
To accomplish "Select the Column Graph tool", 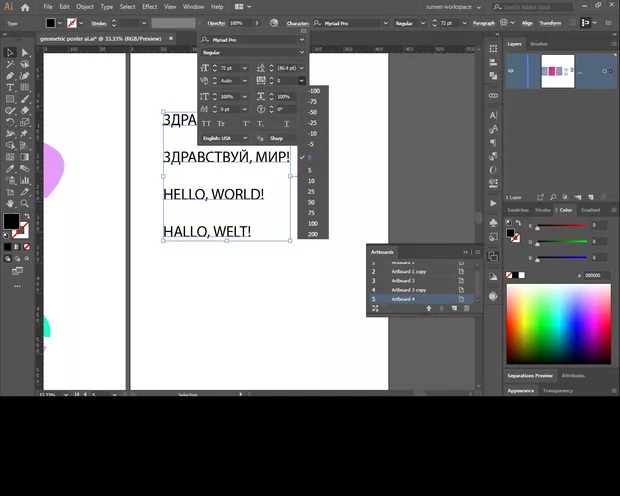I will click(x=25, y=180).
